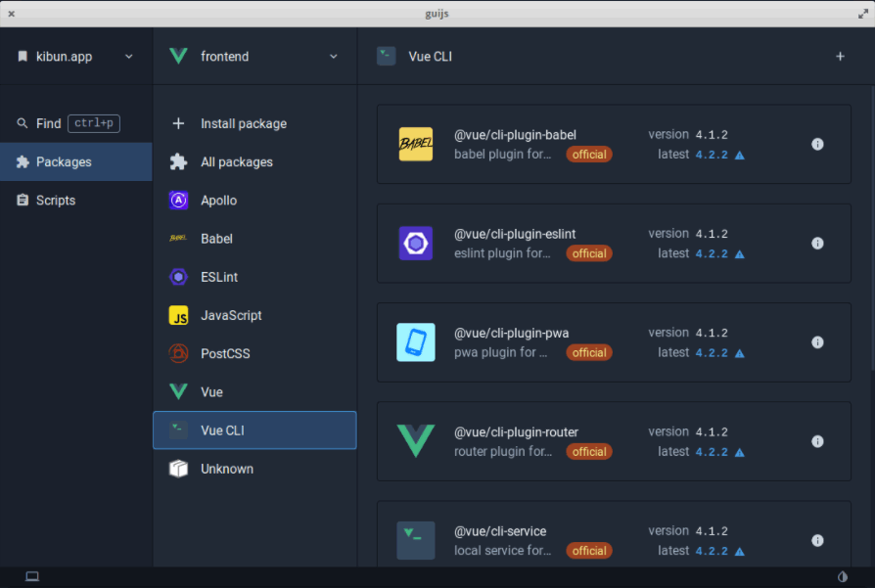Open info for the cli-plugin-eslint package

pos(817,244)
